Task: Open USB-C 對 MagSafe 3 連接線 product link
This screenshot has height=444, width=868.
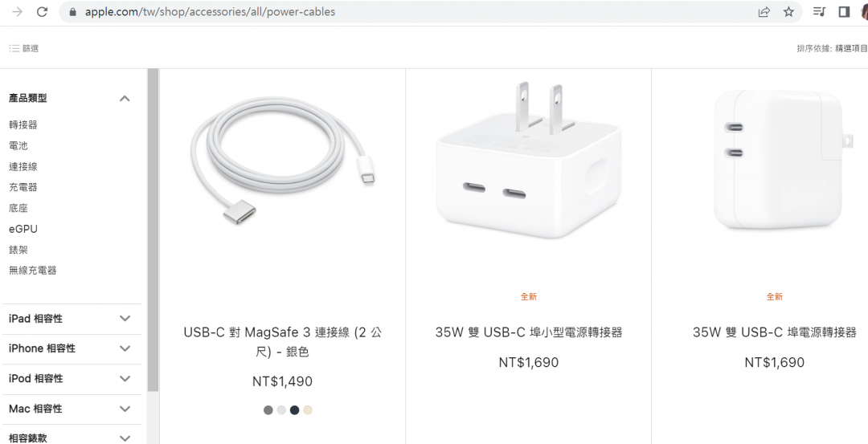Action: coord(282,342)
